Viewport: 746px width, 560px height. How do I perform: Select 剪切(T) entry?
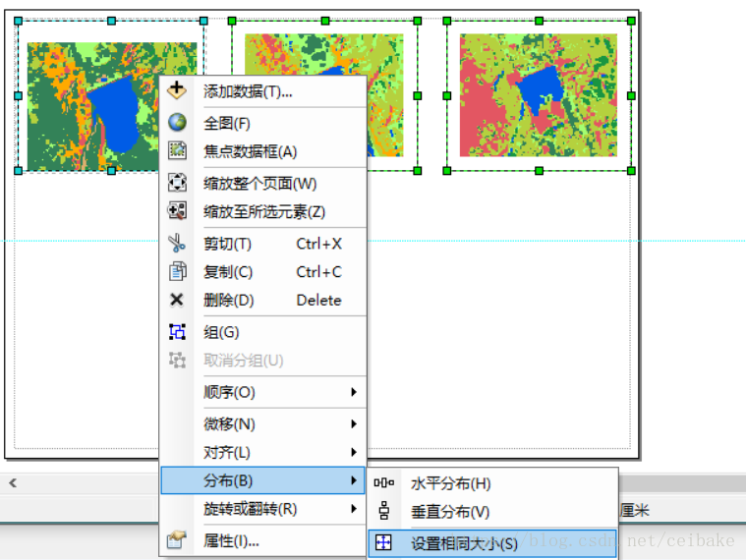click(x=263, y=244)
